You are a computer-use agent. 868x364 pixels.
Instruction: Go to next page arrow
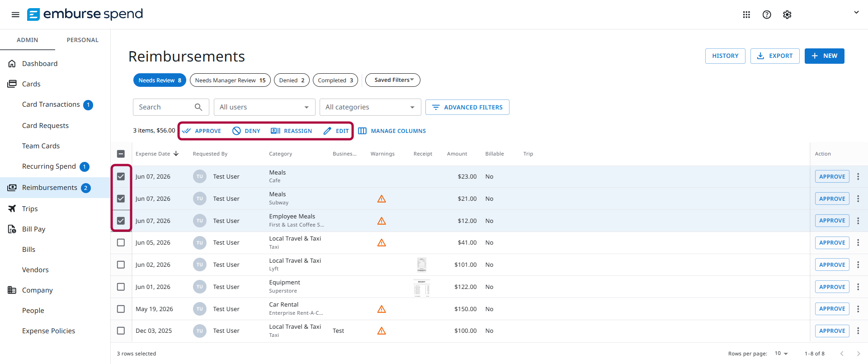[x=858, y=354]
